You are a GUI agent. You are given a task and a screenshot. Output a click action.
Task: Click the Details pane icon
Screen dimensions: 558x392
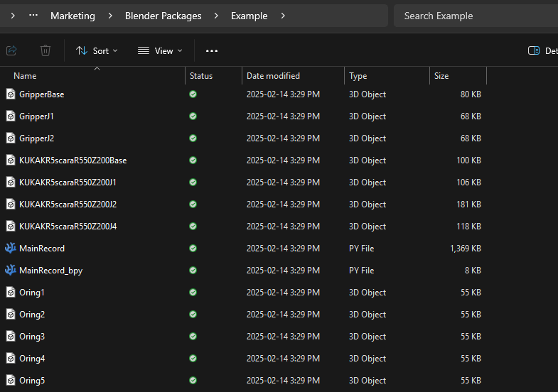[534, 50]
